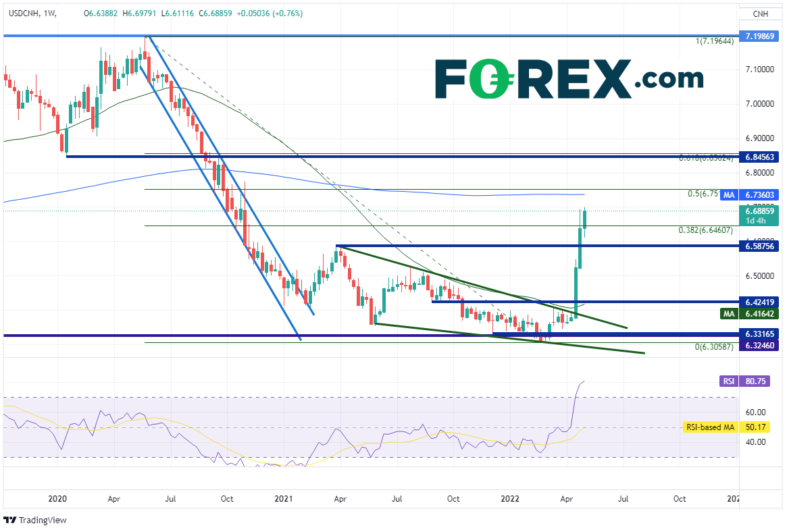
Task: Select the 6.33165 support level label
Action: tap(760, 334)
